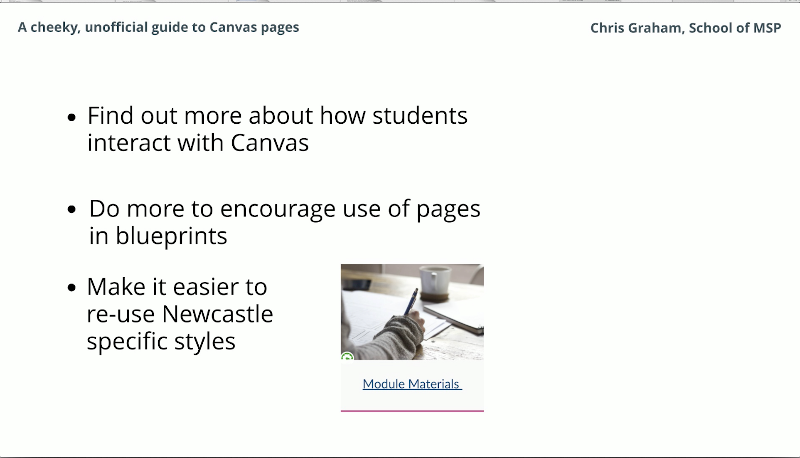This screenshot has height=458, width=800.
Task: Select the 'Do more to encourage use of pages' line
Action: (284, 209)
